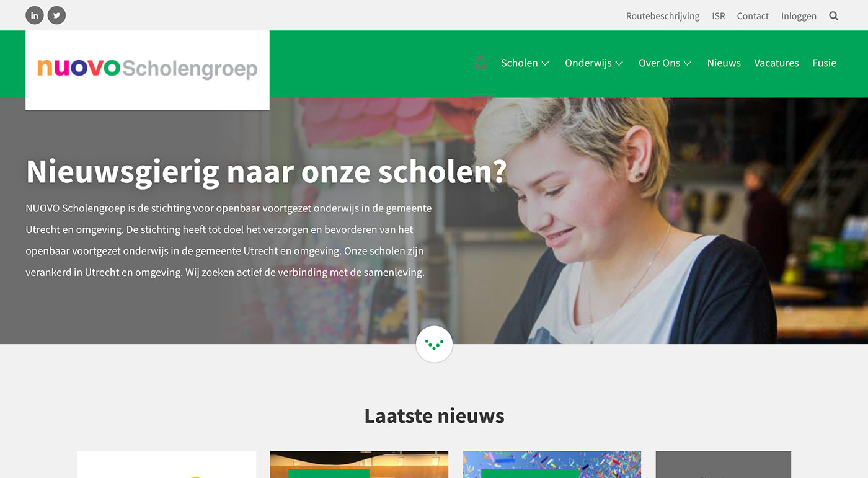Image resolution: width=868 pixels, height=478 pixels.
Task: Open the second news thumbnail card
Action: click(x=359, y=464)
